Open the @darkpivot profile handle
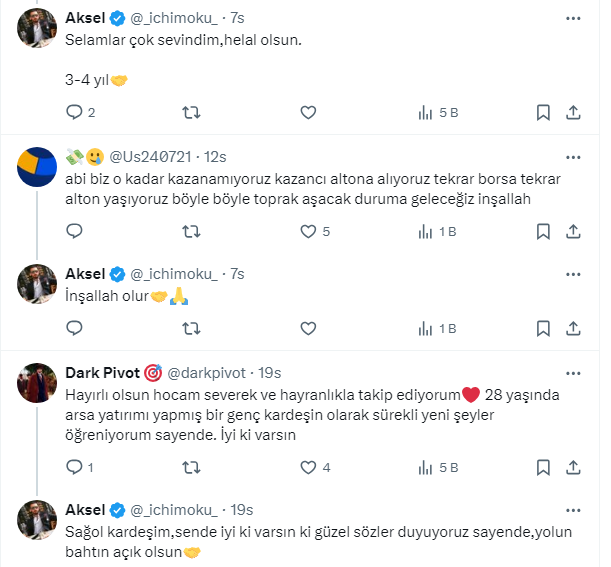This screenshot has height=567, width=611. click(199, 372)
